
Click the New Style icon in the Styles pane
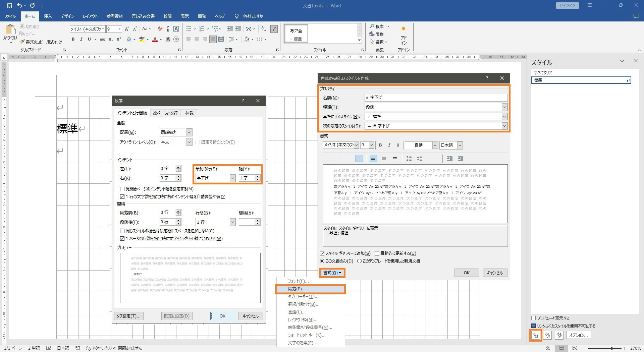click(536, 335)
